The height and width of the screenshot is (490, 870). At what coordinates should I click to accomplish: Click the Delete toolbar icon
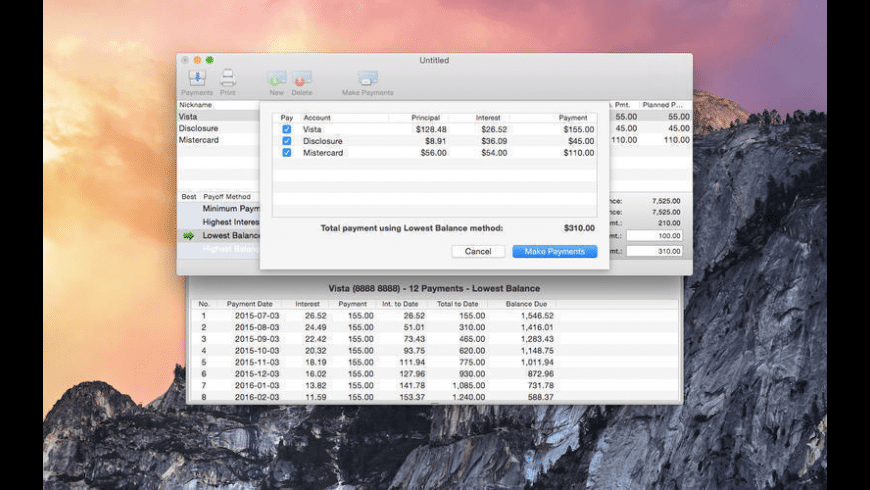pos(302,78)
